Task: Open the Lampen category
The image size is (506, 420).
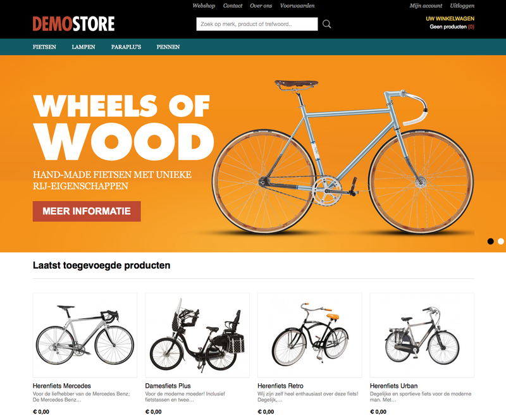Action: tap(83, 47)
